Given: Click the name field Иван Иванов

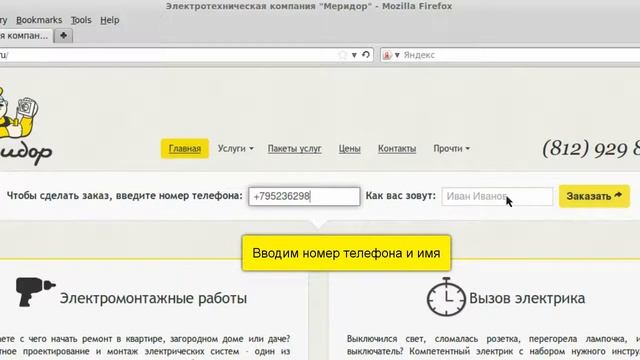Looking at the screenshot, I should pyautogui.click(x=497, y=196).
